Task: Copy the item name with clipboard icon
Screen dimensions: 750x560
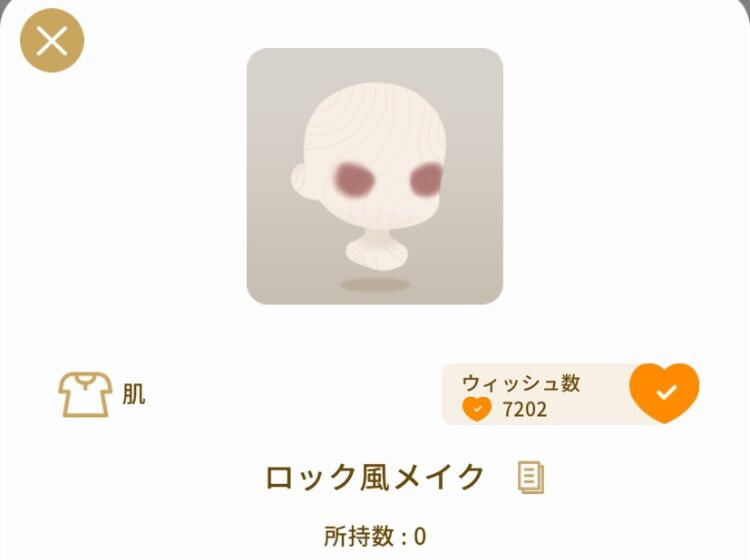Action: point(531,477)
